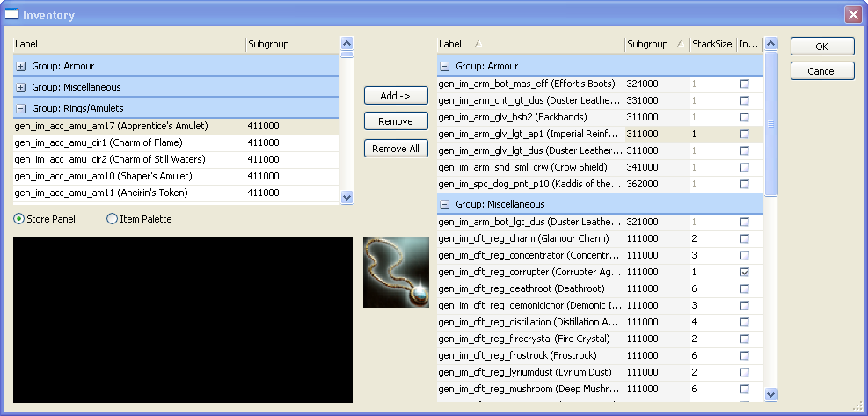Select the Store Panel radio button

click(19, 219)
